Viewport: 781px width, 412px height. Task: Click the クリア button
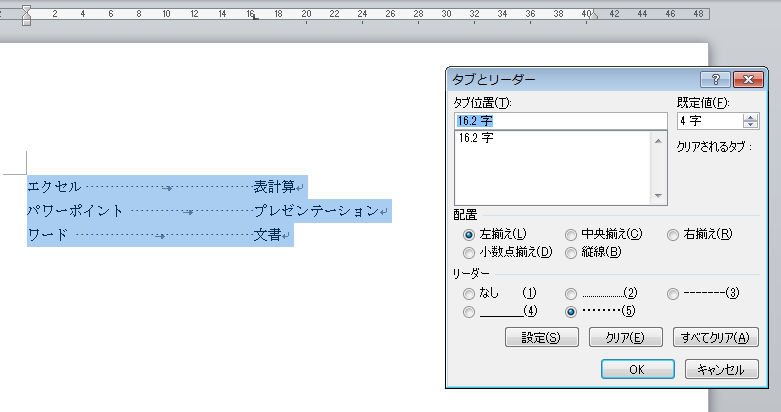click(x=626, y=337)
